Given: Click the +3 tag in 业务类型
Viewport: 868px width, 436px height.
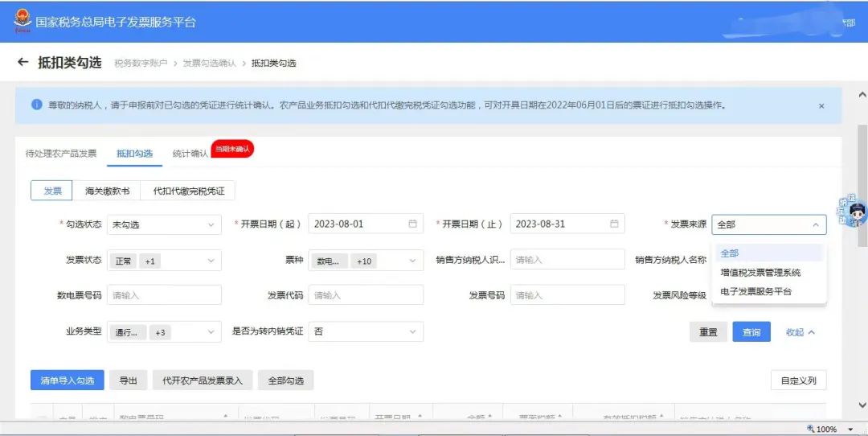Looking at the screenshot, I should (160, 332).
